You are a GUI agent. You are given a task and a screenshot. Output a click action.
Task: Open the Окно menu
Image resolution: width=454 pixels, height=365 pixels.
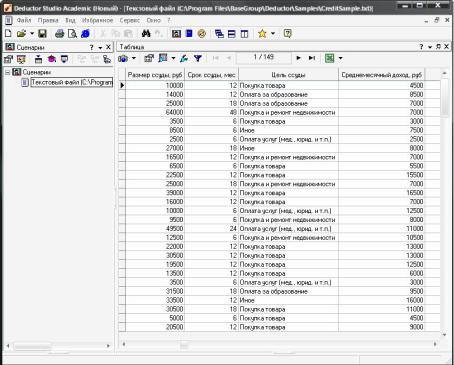154,20
